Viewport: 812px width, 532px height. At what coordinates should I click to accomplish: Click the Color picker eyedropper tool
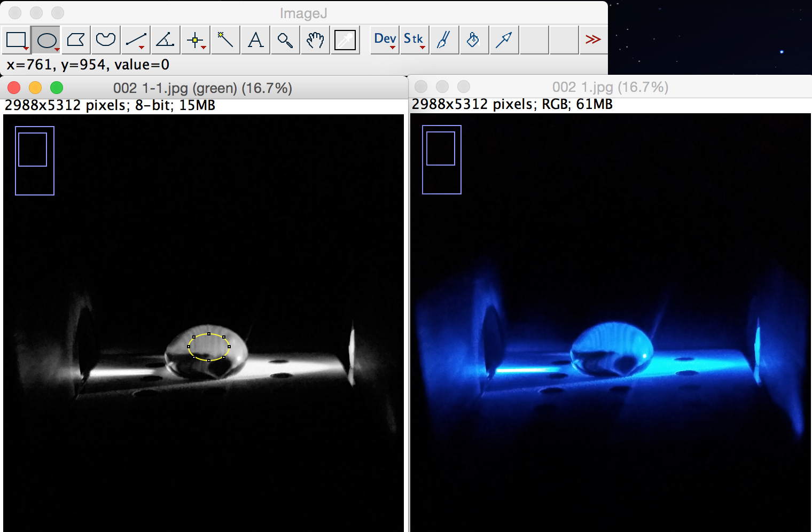tap(345, 40)
